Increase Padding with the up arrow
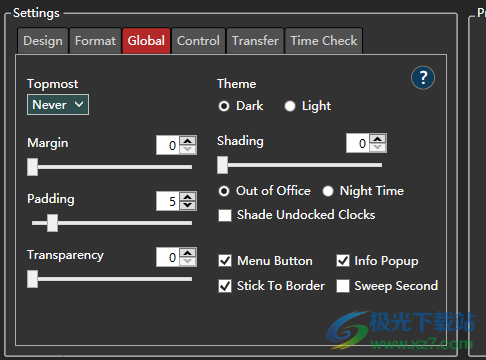 tap(188, 197)
